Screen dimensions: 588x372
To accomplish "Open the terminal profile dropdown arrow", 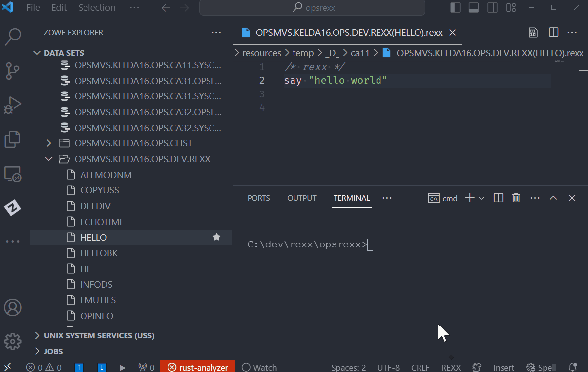I will click(482, 197).
